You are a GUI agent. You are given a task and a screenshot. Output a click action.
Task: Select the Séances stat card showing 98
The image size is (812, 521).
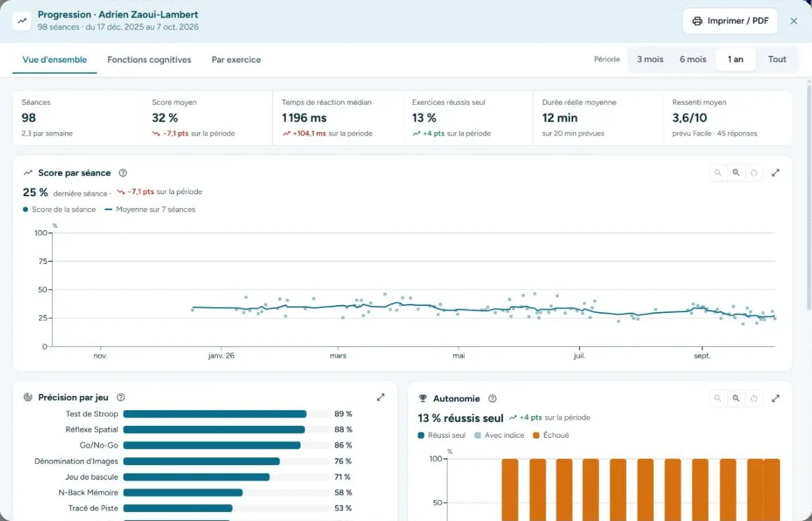pyautogui.click(x=78, y=118)
